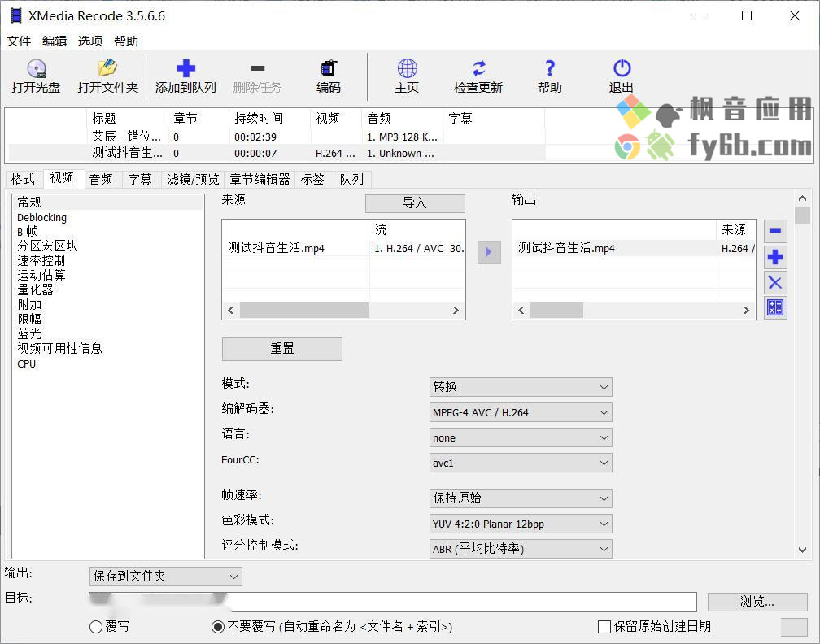The height and width of the screenshot is (644, 820).
Task: Switch to the 格式 tab
Action: (23, 179)
